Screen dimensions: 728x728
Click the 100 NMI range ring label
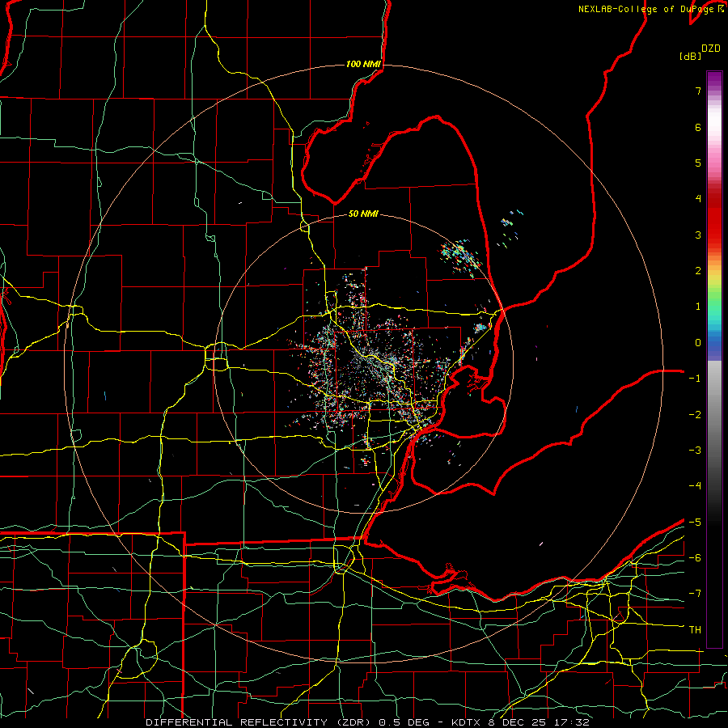tap(363, 64)
